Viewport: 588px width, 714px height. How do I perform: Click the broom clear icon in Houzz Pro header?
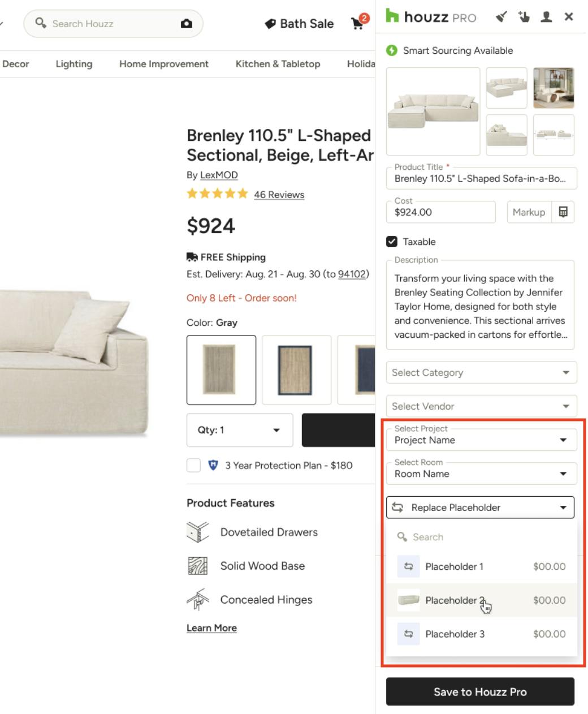coord(501,17)
